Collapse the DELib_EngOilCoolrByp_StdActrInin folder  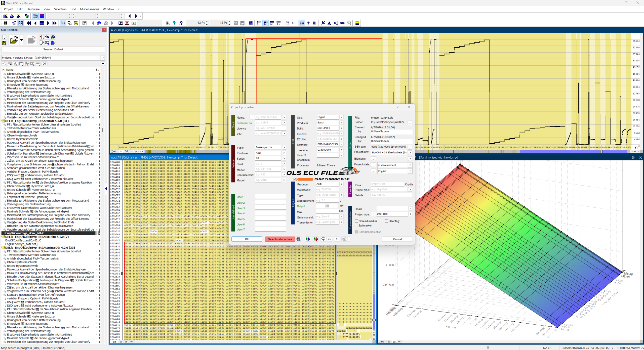(4, 237)
